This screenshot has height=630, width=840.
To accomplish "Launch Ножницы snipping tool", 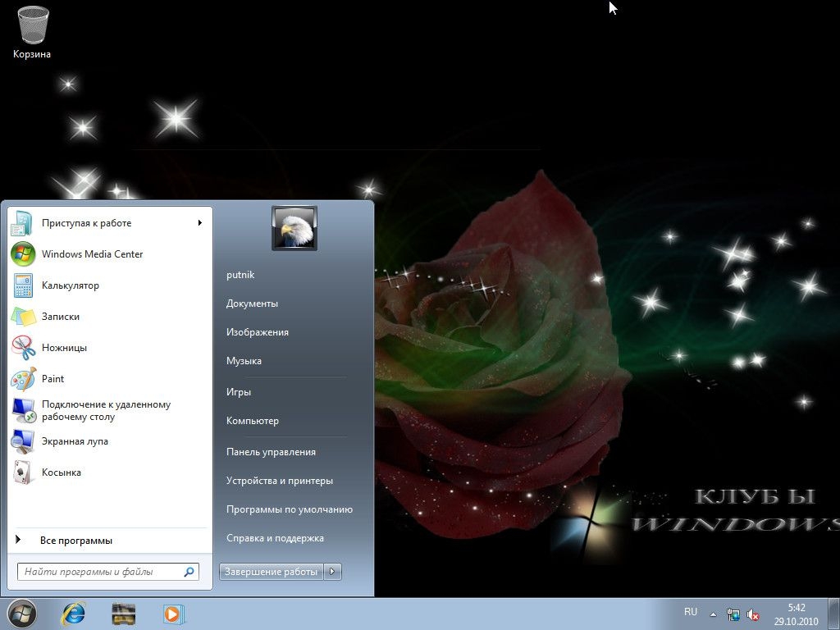I will pyautogui.click(x=64, y=348).
